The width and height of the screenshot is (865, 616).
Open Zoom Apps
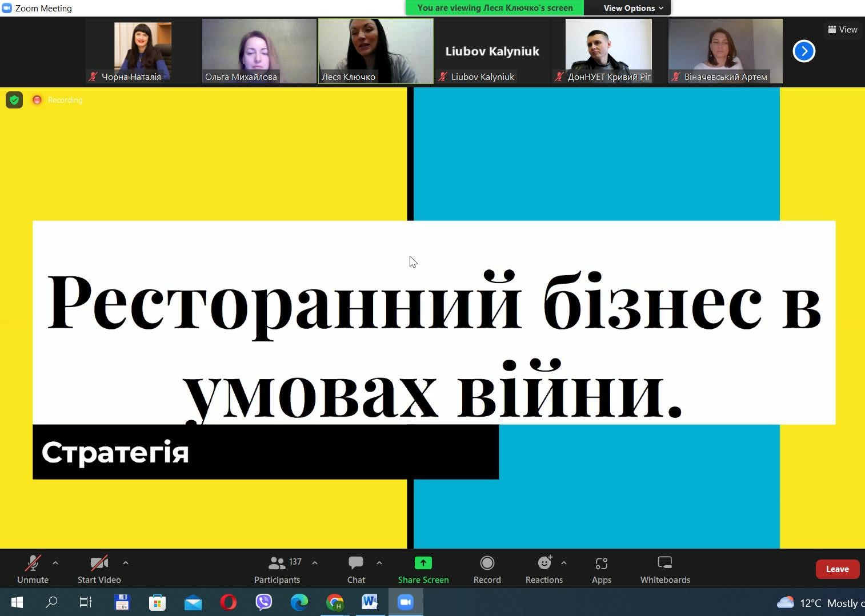[601, 570]
